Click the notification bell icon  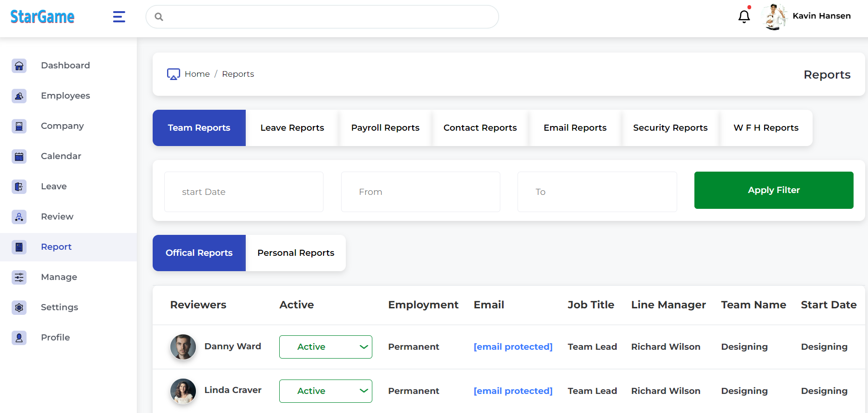[x=744, y=17]
